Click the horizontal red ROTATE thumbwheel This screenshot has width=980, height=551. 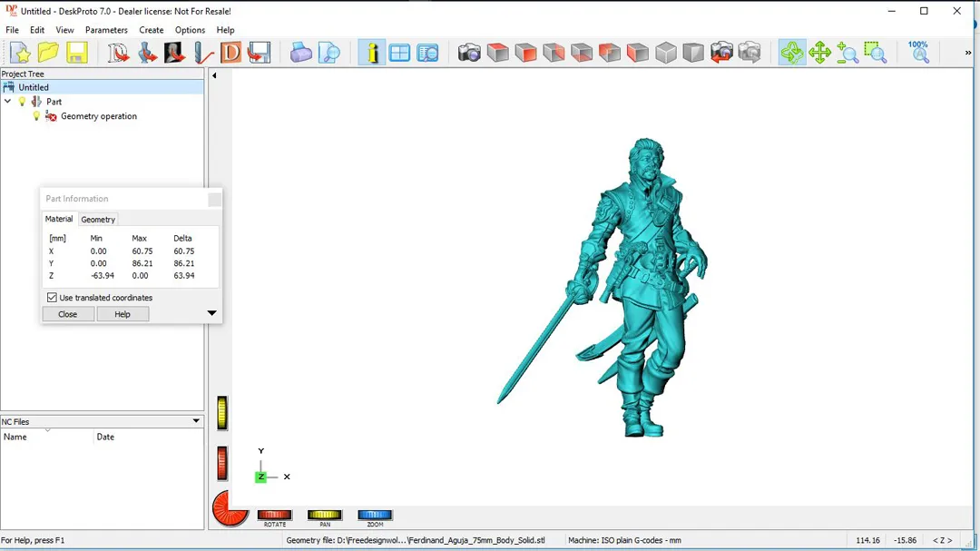pyautogui.click(x=274, y=515)
